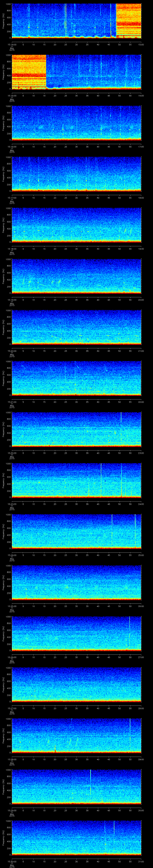Click the 15:24:00 start time label
The width and height of the screenshot is (153, 868).
coord(12,555)
